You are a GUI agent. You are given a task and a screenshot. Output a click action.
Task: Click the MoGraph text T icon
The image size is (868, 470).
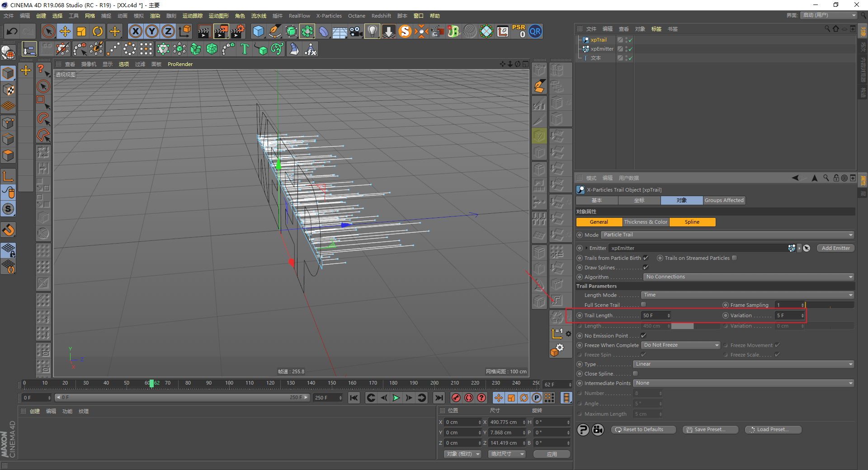[x=245, y=49]
